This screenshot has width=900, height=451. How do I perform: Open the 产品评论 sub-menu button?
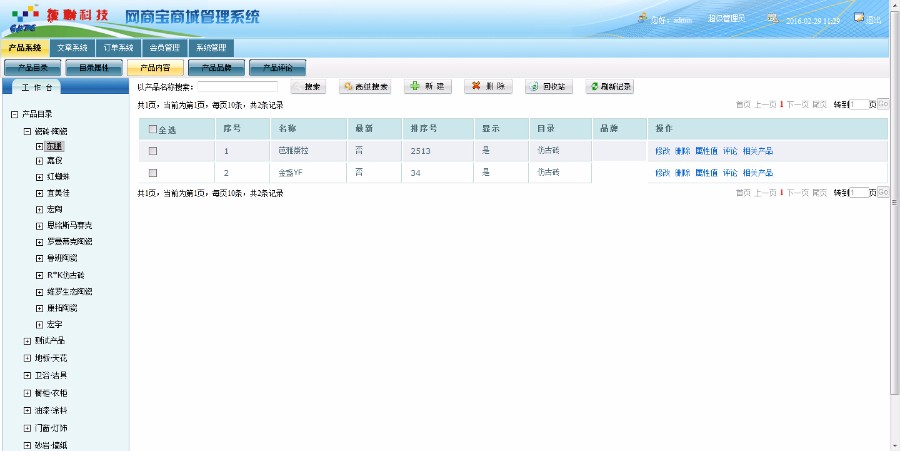pyautogui.click(x=277, y=68)
